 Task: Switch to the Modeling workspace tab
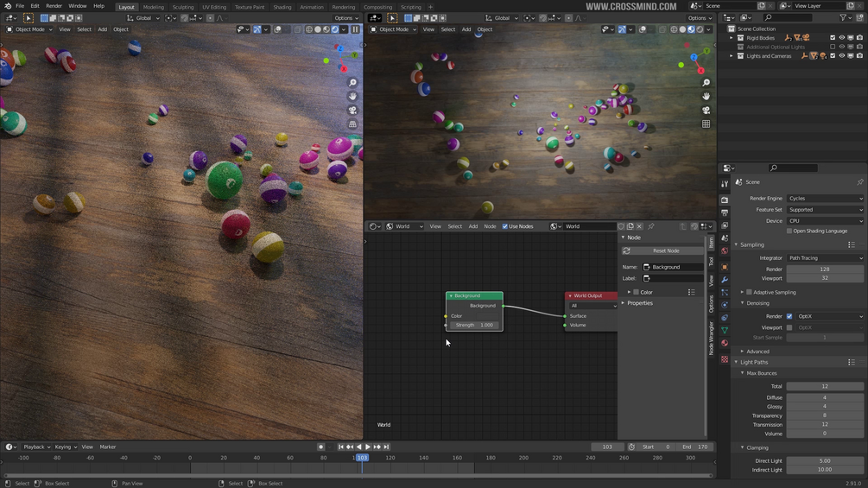[154, 7]
